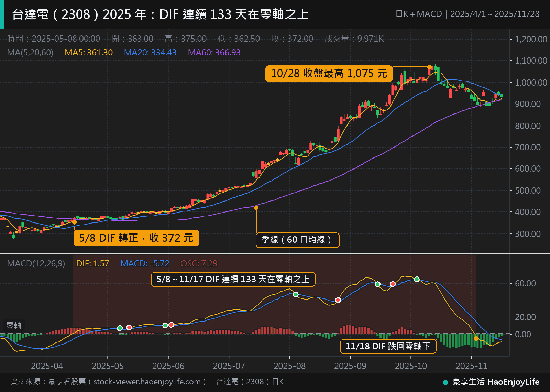Click the OSC: 7.29 readout
The width and height of the screenshot is (550, 392).
tap(199, 264)
